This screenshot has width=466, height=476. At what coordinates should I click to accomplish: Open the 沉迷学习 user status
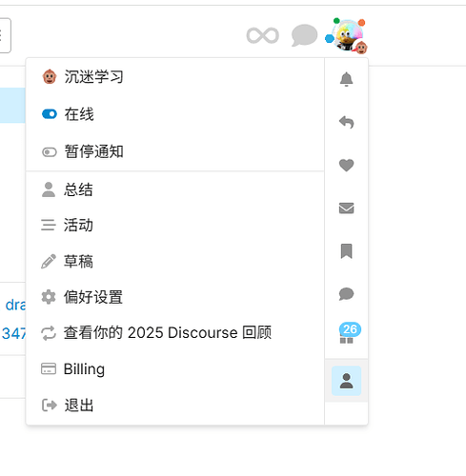coord(175,77)
